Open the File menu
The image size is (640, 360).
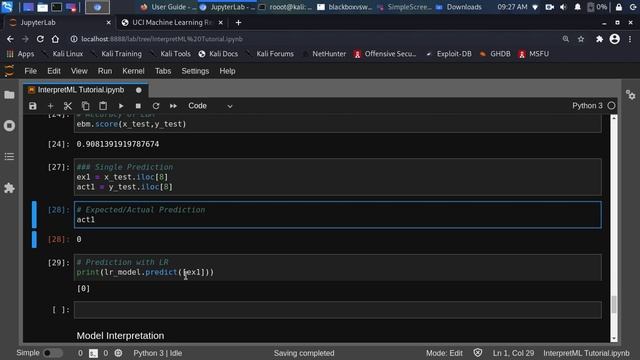coord(31,71)
